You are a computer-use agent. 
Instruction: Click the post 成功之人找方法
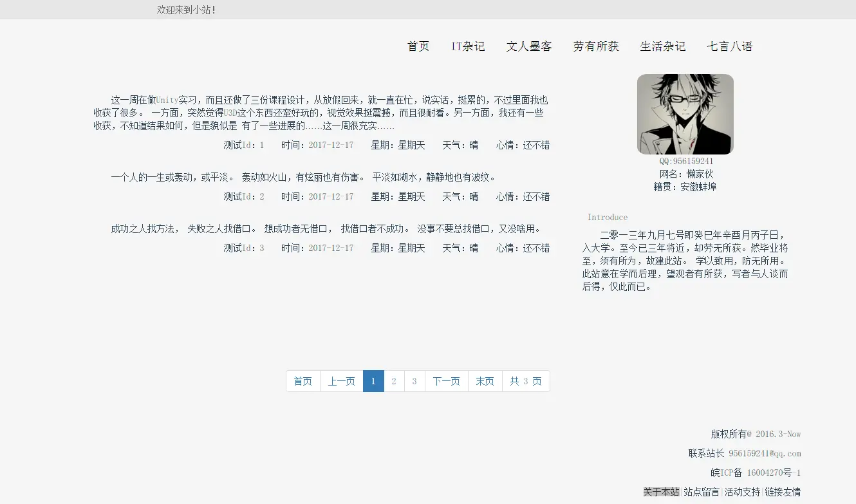[326, 229]
